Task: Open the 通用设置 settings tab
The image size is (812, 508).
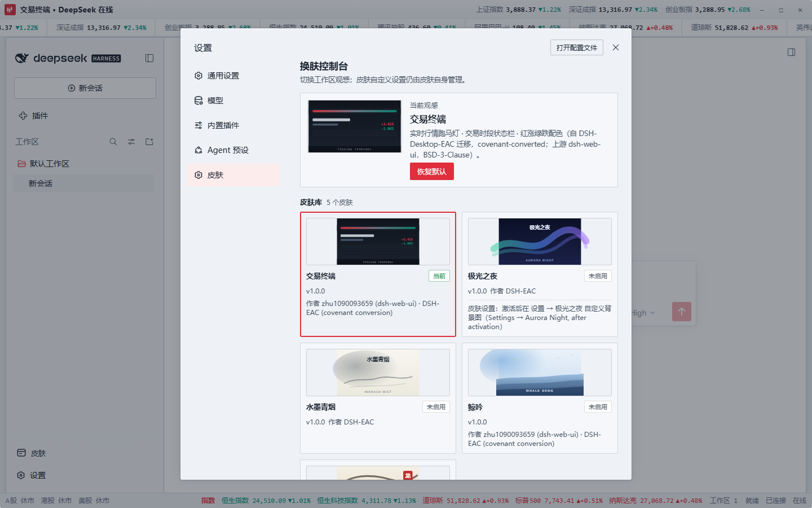Action: tap(233, 76)
